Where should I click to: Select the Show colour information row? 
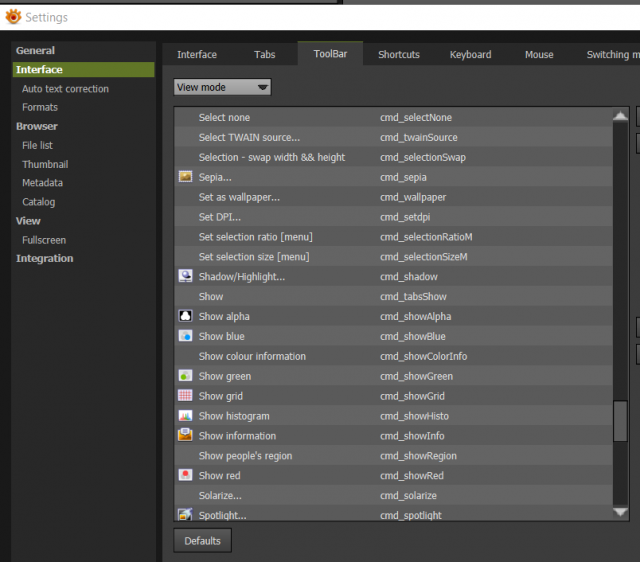click(x=393, y=356)
